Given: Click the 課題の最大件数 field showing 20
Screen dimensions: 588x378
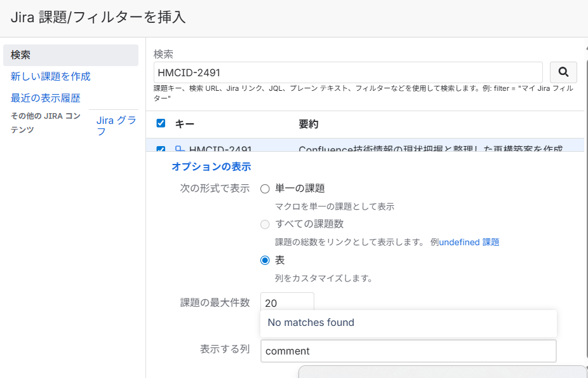Looking at the screenshot, I should pyautogui.click(x=286, y=302).
